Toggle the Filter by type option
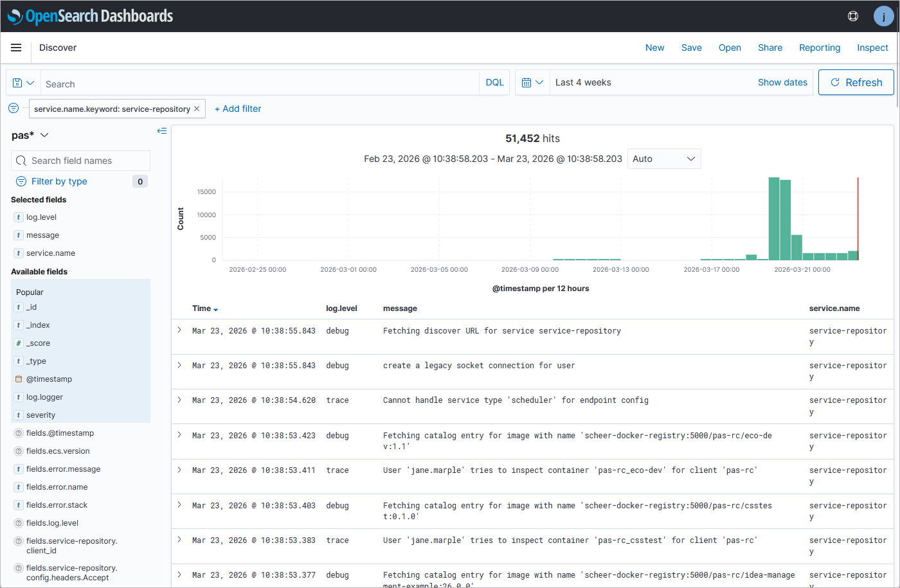This screenshot has width=900, height=588. (x=59, y=181)
